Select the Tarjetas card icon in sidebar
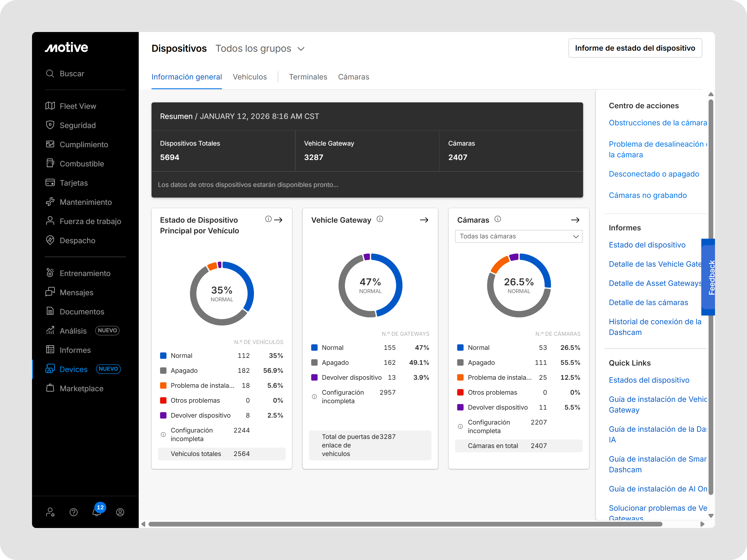 (x=50, y=183)
